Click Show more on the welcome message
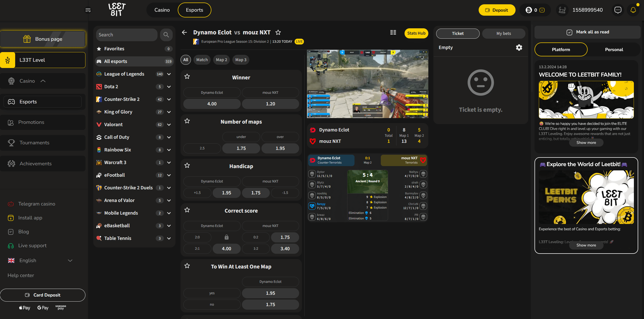The width and height of the screenshot is (644, 319). [x=586, y=142]
